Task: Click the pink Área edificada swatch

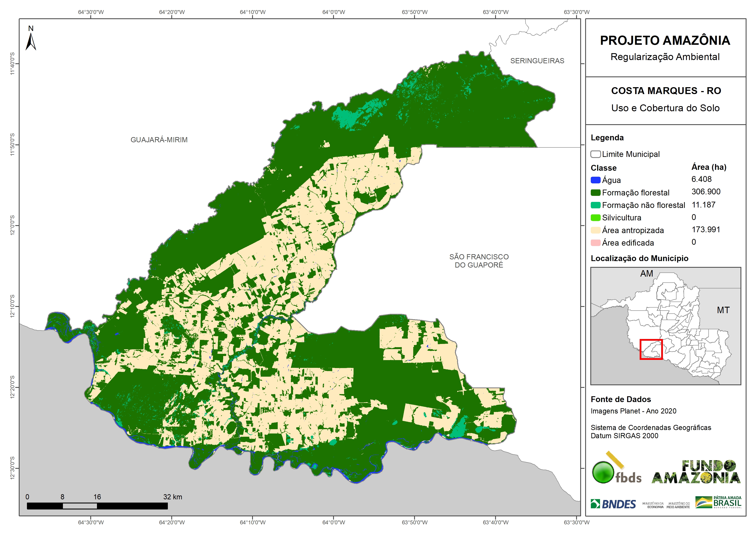Action: [x=595, y=243]
